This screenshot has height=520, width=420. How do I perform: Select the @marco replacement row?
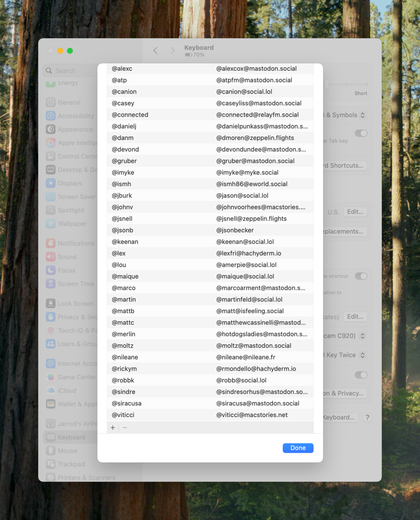[210, 288]
